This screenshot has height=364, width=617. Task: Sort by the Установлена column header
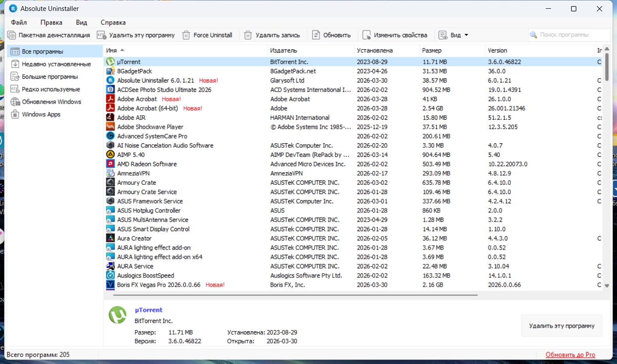(x=387, y=51)
